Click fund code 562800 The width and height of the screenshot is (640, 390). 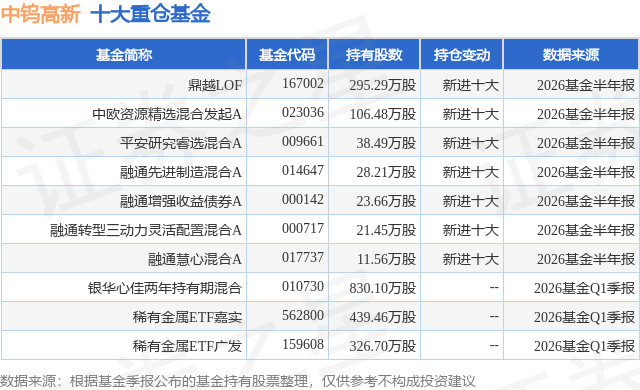(302, 315)
